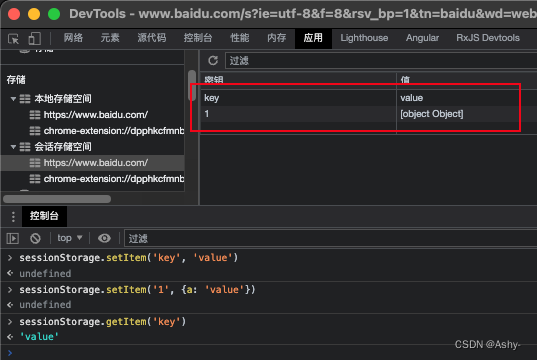Click the macOS green zoom button
The width and height of the screenshot is (537, 360).
click(x=54, y=14)
